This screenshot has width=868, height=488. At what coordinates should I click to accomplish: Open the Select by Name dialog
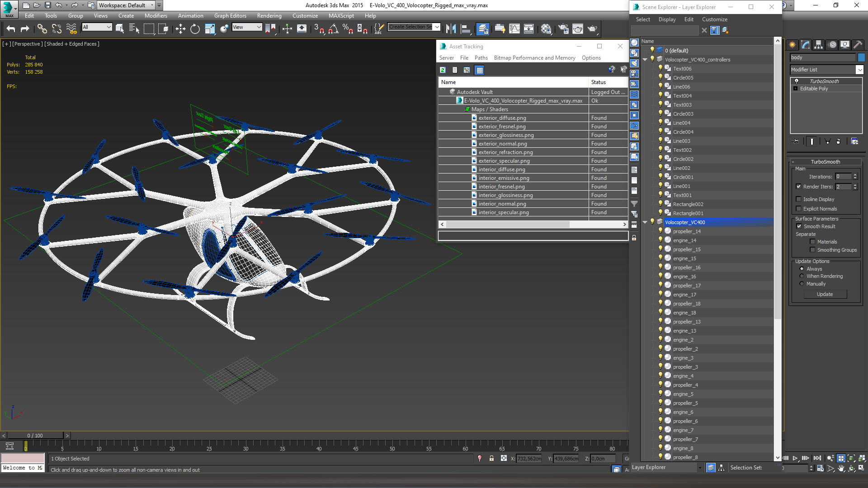(134, 29)
